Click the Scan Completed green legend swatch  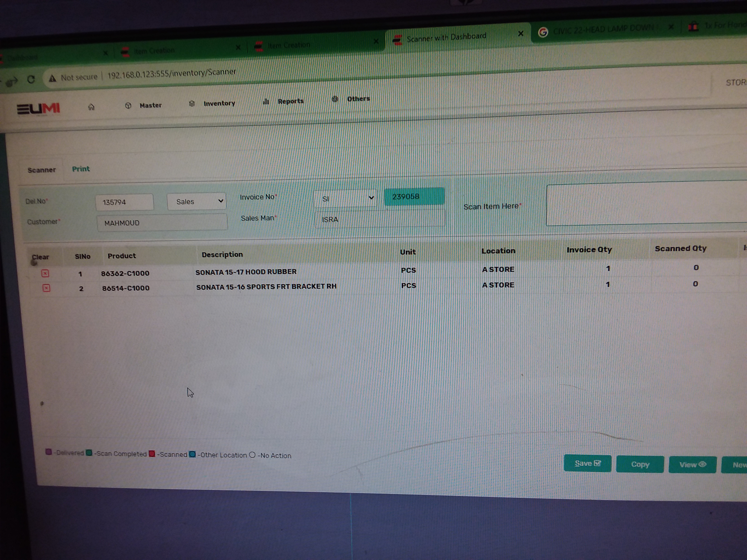[89, 453]
